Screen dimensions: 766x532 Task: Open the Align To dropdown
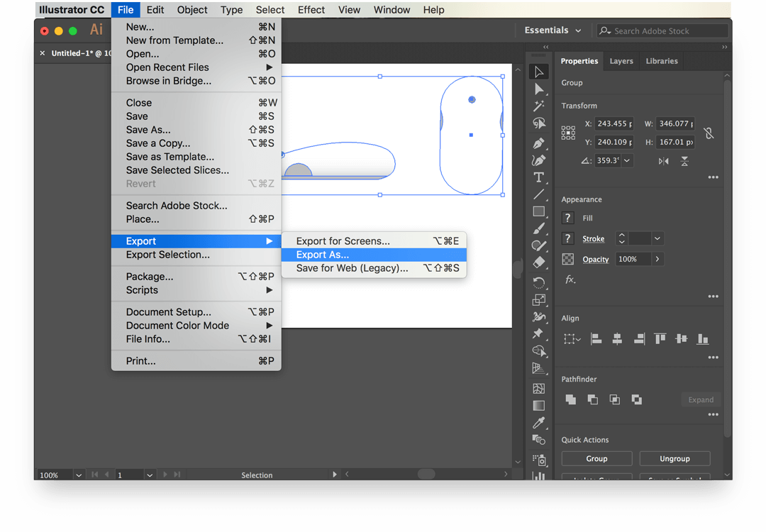tap(572, 338)
